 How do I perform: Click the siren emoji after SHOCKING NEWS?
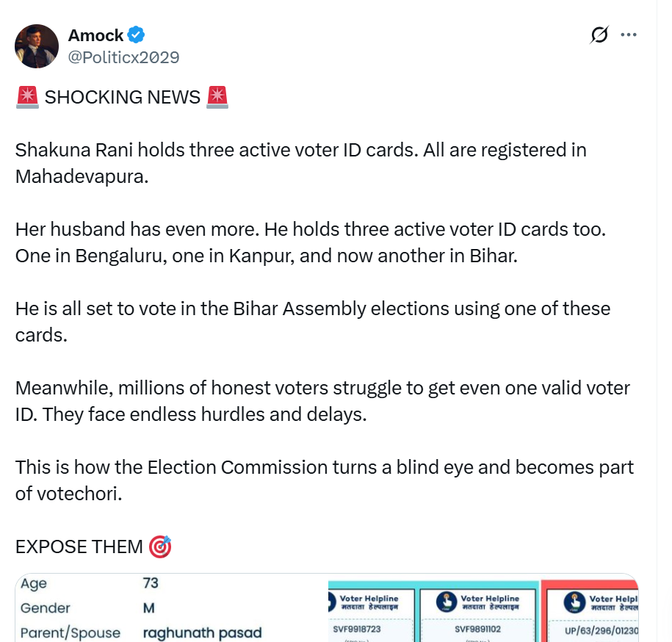[x=217, y=97]
